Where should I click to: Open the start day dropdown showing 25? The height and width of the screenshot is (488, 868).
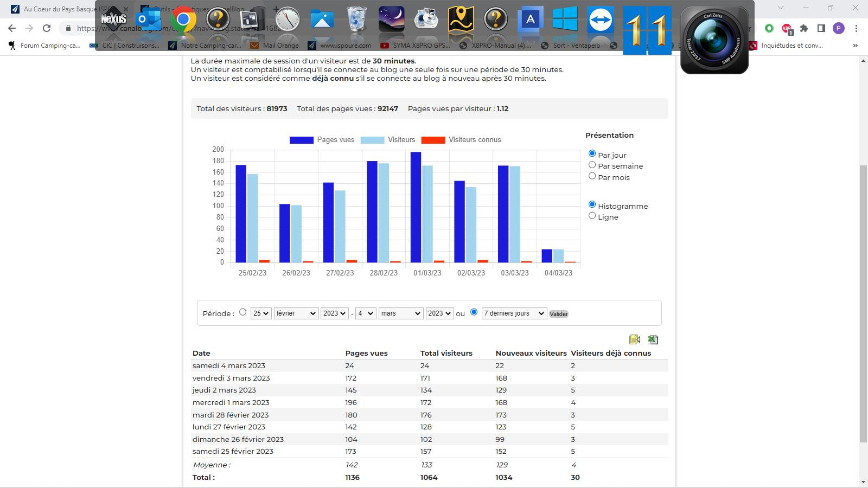click(261, 313)
